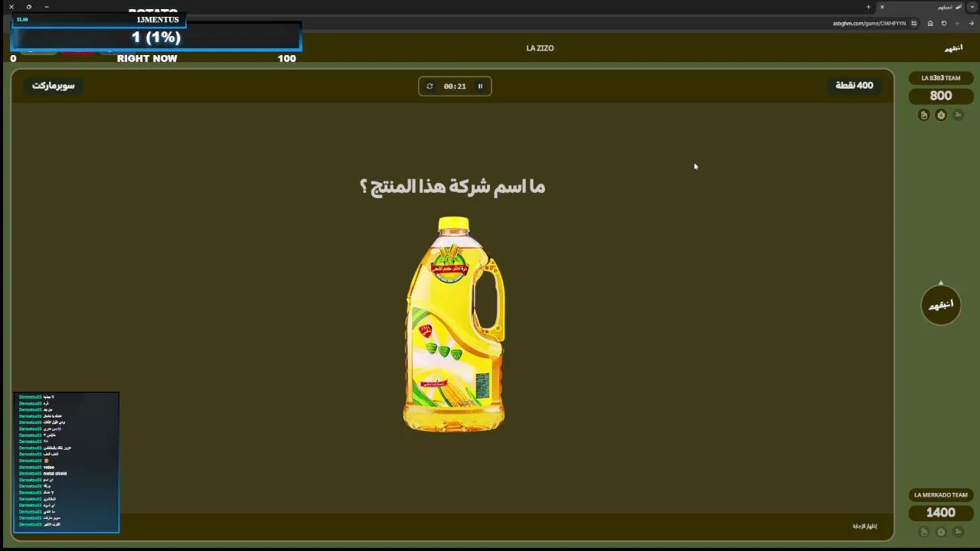Use LA MERKADO team's hand power-up icon
Screen dimensions: 980x551
[x=923, y=532]
